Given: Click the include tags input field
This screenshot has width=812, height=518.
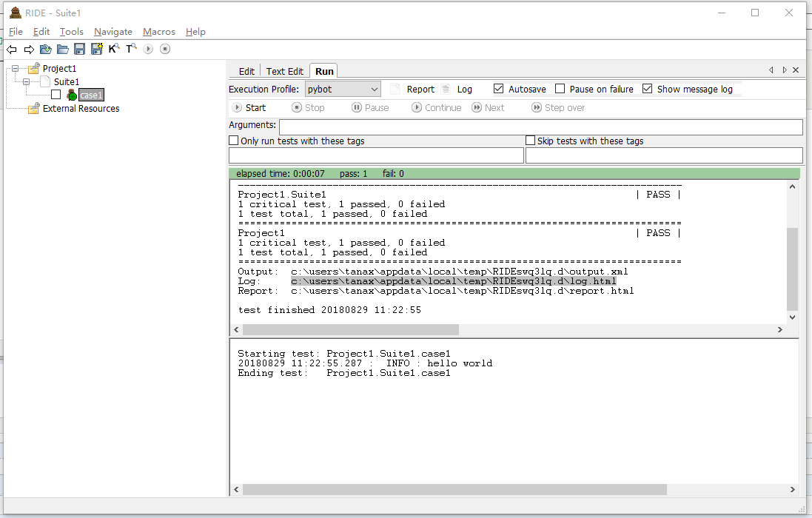Looking at the screenshot, I should pos(376,155).
